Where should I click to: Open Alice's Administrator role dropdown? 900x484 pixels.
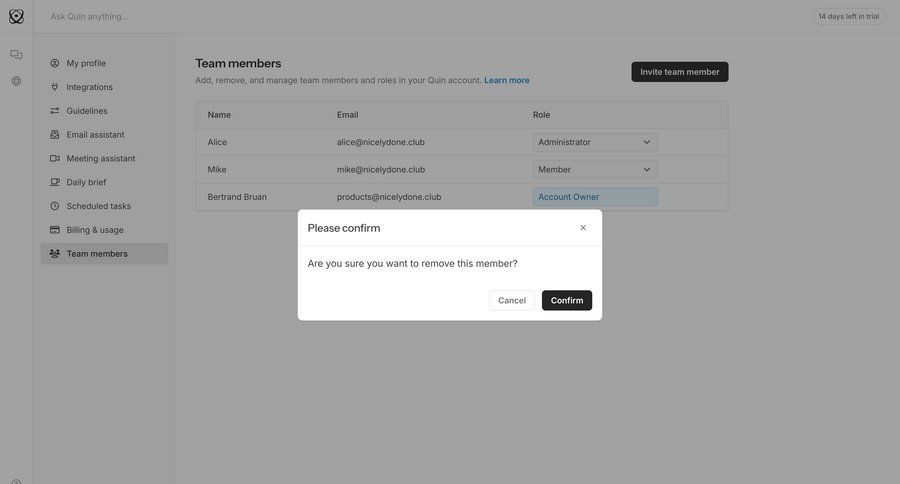[594, 142]
